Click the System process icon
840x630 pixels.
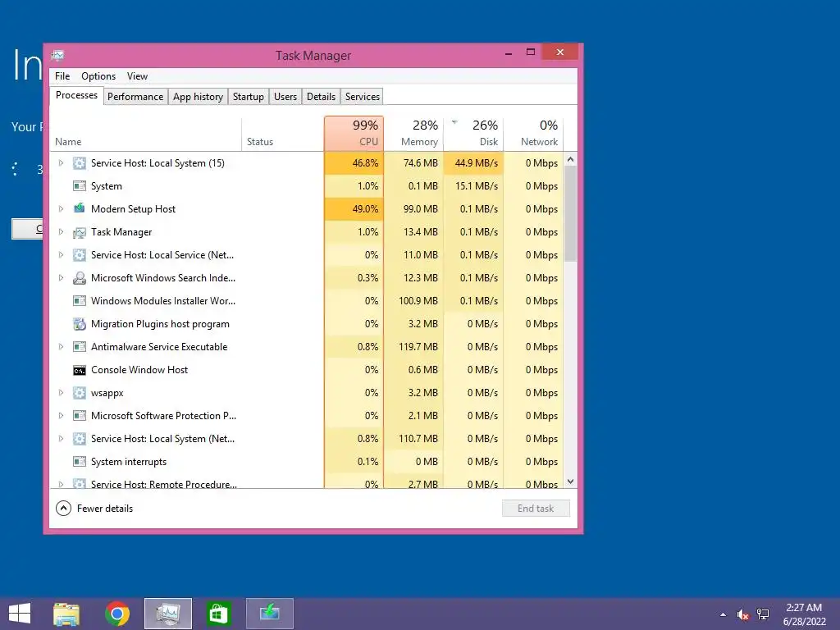pos(80,186)
